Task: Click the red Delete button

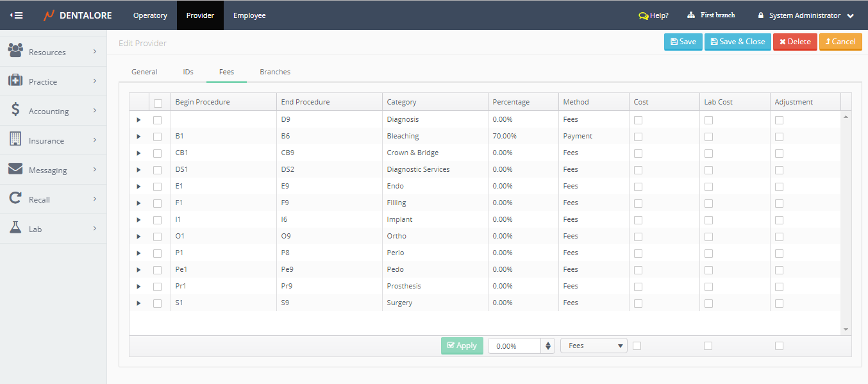Action: coord(795,42)
